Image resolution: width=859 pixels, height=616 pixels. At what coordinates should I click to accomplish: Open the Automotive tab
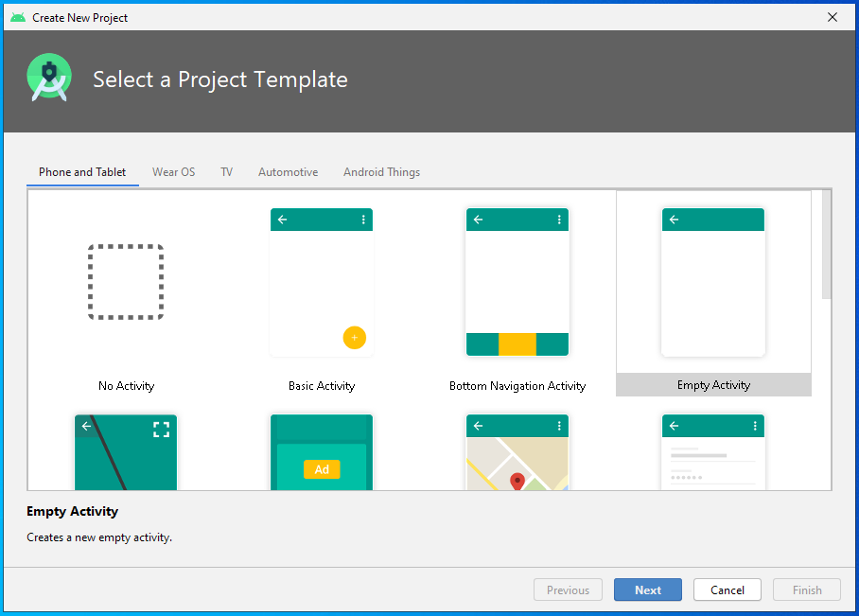(289, 172)
